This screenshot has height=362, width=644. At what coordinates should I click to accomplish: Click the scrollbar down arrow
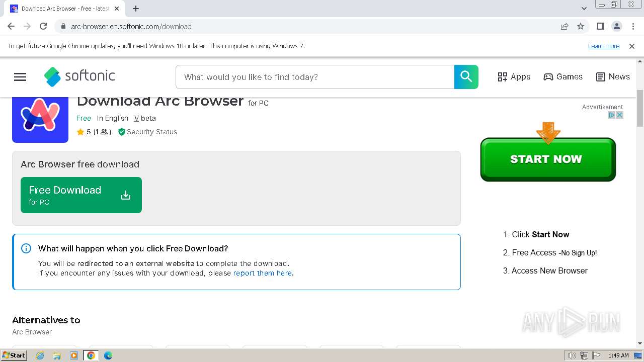[x=640, y=344]
